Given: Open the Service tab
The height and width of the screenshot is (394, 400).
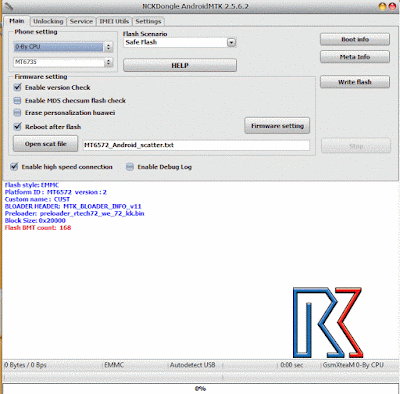Looking at the screenshot, I should pos(81,21).
